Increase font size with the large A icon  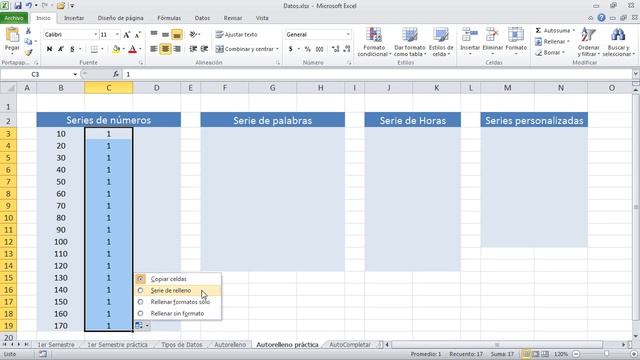(127, 35)
